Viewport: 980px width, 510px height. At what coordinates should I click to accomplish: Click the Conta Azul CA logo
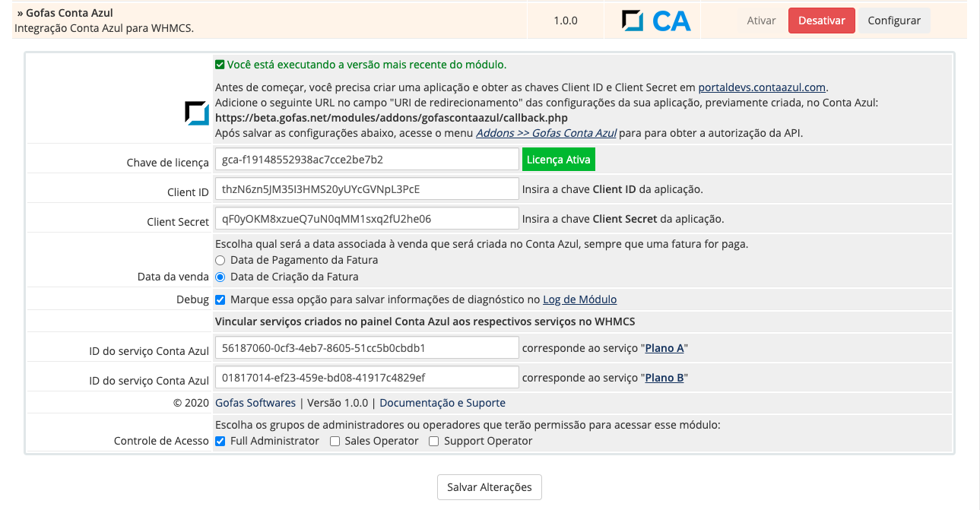[656, 21]
